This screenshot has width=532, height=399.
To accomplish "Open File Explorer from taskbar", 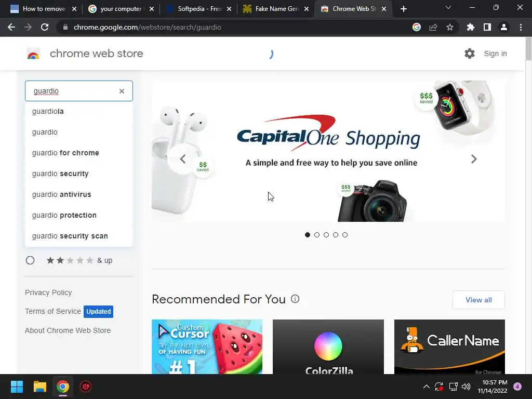I will pyautogui.click(x=39, y=387).
